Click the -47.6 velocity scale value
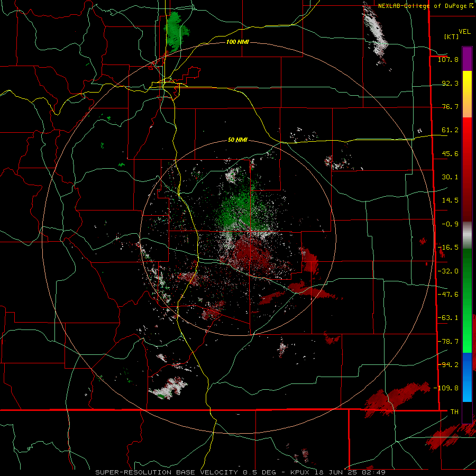This screenshot has height=476, width=476. click(448, 295)
